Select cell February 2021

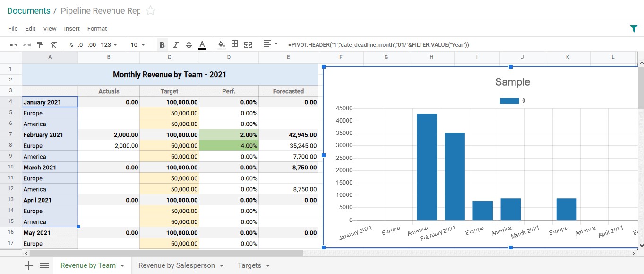point(50,135)
